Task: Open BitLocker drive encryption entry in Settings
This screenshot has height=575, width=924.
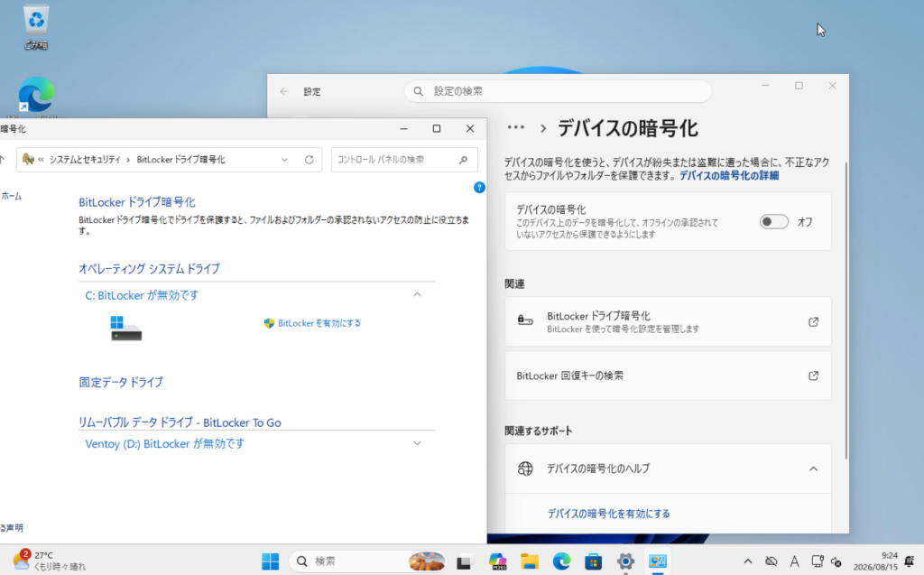Action: [x=668, y=322]
